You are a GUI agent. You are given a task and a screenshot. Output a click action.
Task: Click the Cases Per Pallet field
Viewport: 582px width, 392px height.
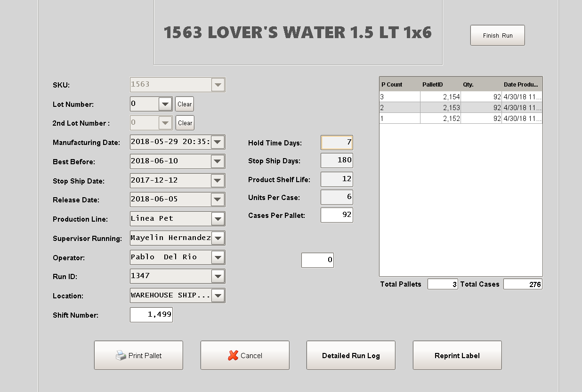tap(337, 215)
